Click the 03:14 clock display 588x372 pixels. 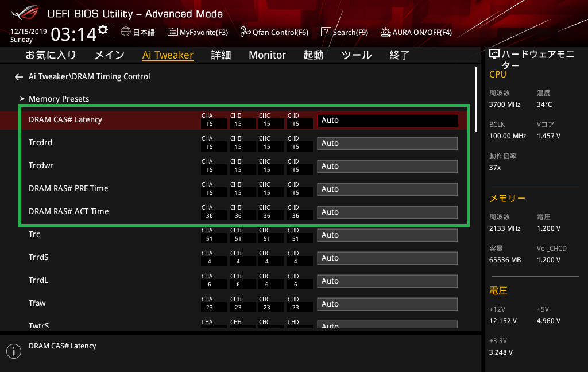click(x=74, y=34)
